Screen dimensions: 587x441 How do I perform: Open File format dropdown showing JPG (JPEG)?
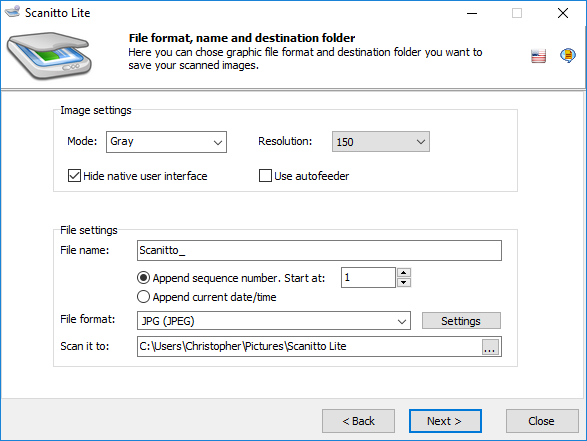[x=274, y=321]
